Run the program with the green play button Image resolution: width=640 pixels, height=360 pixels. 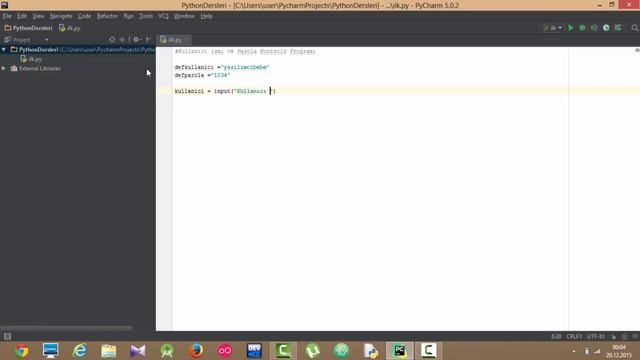pos(571,28)
